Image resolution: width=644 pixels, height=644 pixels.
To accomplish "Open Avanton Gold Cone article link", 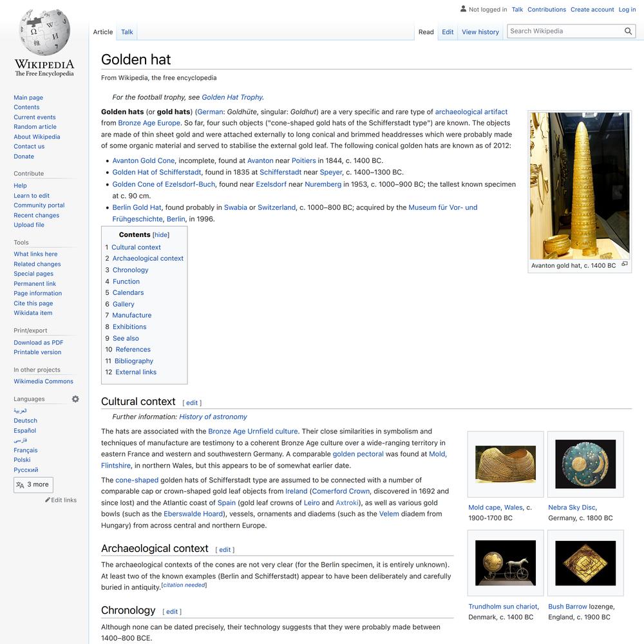I will [144, 160].
